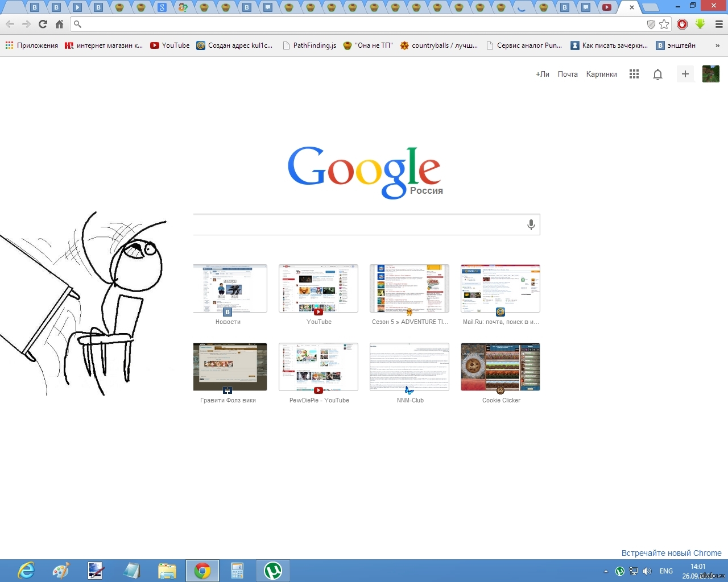Open the 'Сервис аналог Pun...' bookmark
The height and width of the screenshot is (582, 728).
[524, 45]
